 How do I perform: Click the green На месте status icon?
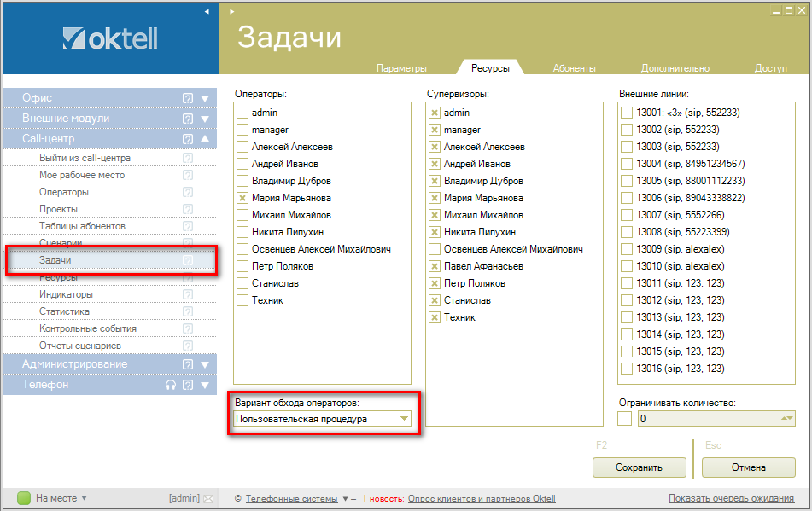point(24,498)
